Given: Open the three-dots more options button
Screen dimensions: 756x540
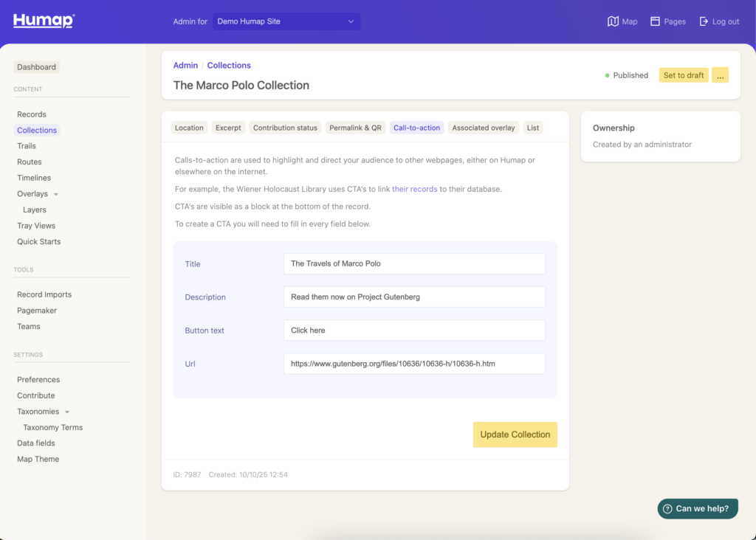Looking at the screenshot, I should click(720, 75).
